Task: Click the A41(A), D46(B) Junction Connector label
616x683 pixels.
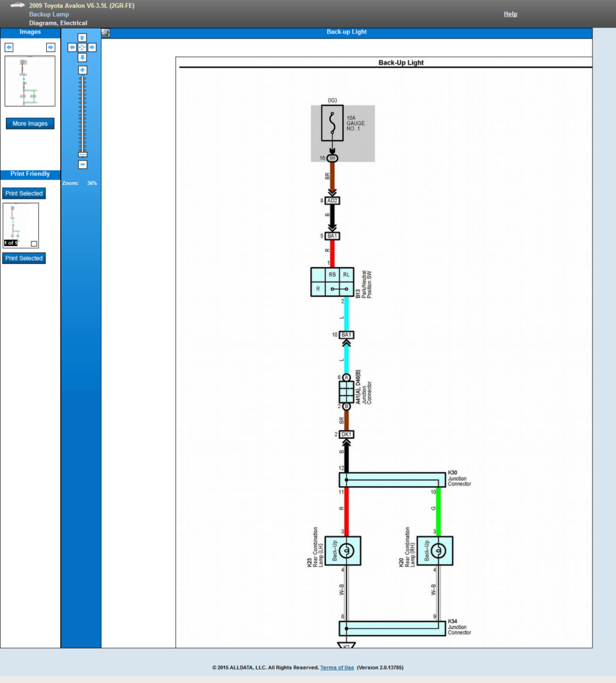Action: (x=364, y=388)
